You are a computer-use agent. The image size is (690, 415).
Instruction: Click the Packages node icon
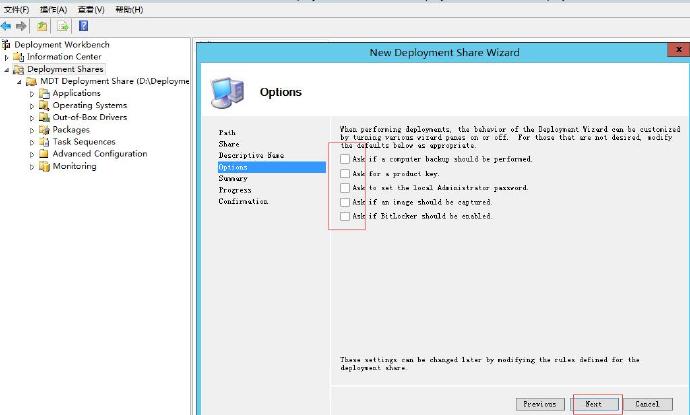(44, 129)
